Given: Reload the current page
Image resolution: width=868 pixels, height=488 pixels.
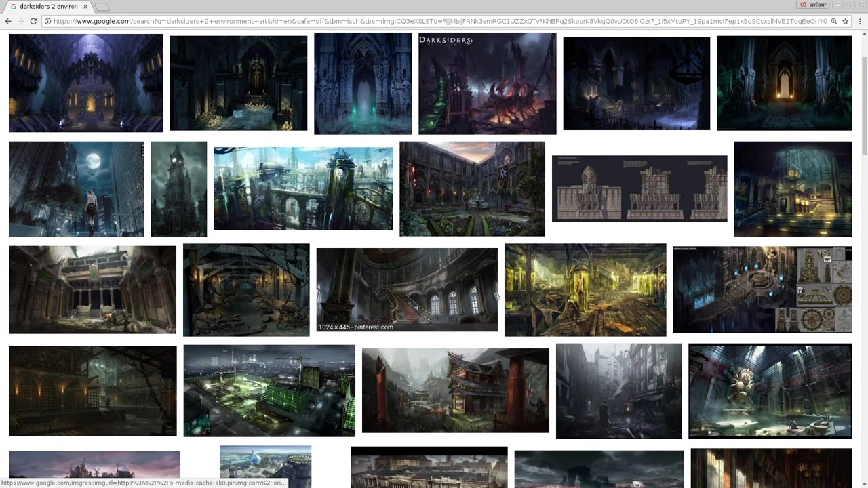Looking at the screenshot, I should (33, 21).
